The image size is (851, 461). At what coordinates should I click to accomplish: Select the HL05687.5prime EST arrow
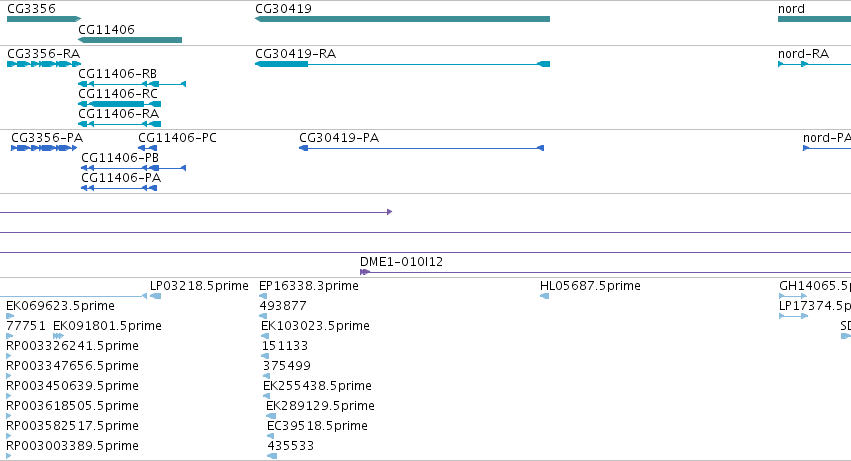(544, 296)
